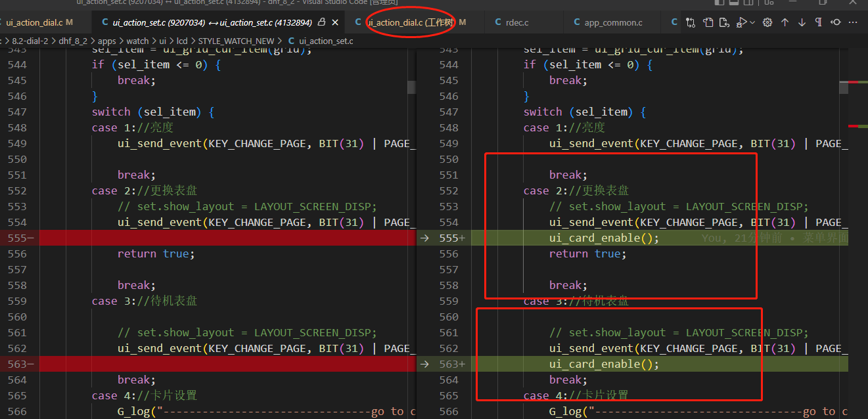868x419 pixels.
Task: Toggle whitespace rendering with the pilcrow icon
Action: pos(818,22)
